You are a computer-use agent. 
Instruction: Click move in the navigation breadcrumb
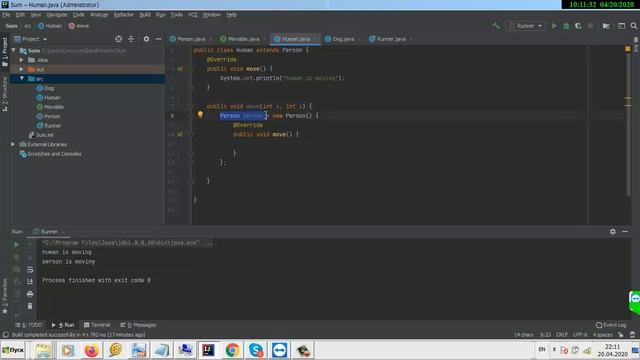[78, 26]
